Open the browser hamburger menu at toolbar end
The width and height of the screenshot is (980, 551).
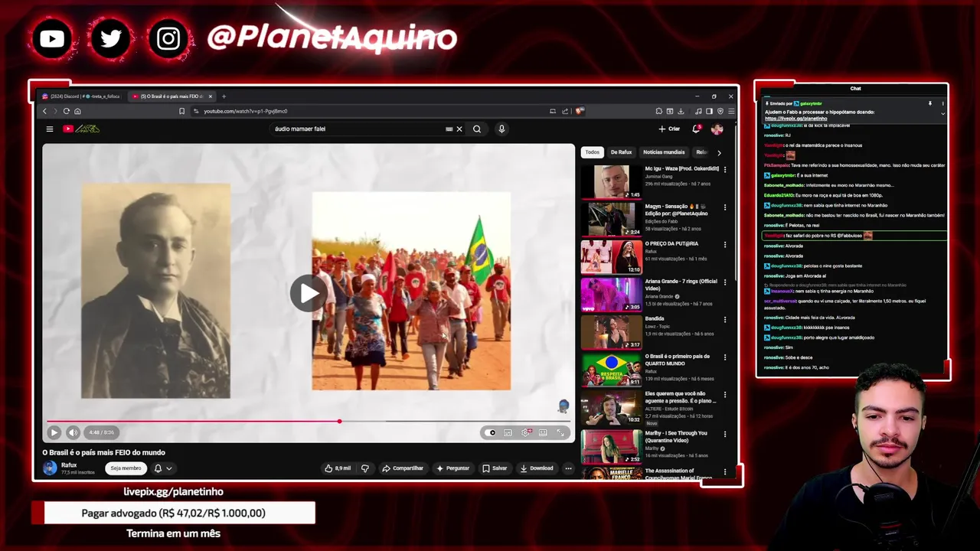tap(730, 111)
